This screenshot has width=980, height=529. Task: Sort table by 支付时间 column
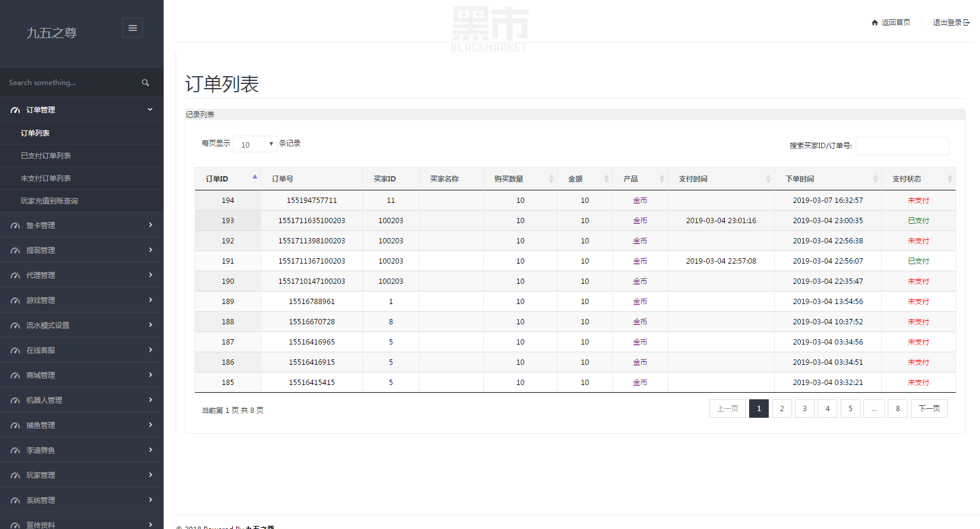768,179
